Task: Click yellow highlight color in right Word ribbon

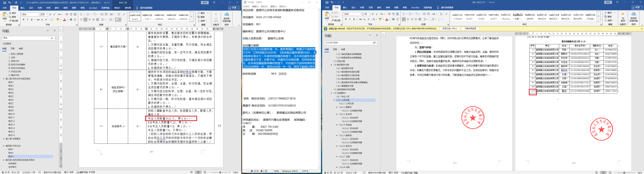Action: pos(380,19)
